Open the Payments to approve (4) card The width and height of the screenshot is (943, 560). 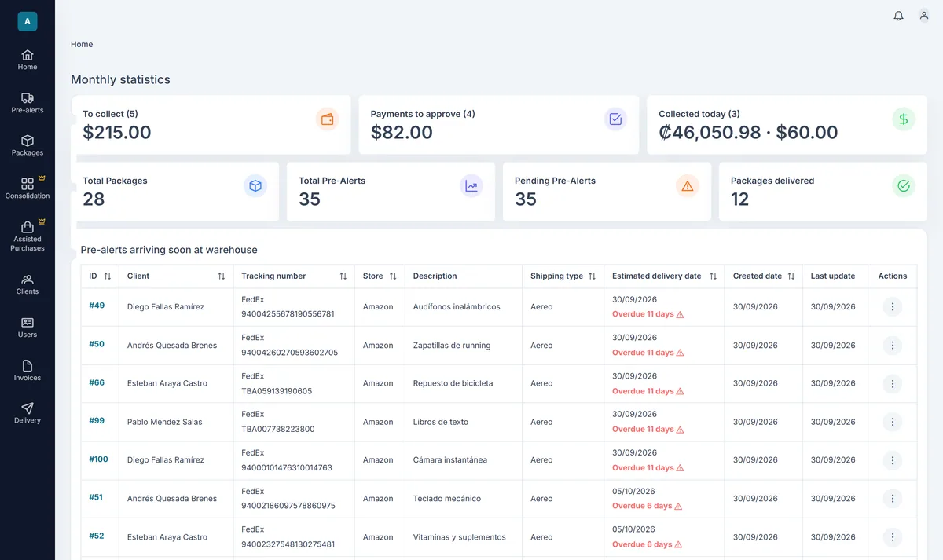coord(499,125)
